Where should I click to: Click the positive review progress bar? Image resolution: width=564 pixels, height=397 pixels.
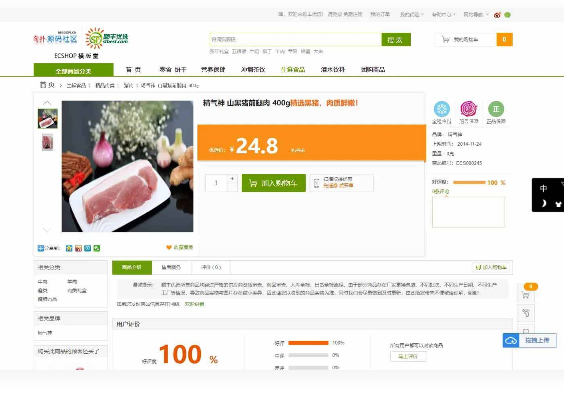tap(308, 343)
